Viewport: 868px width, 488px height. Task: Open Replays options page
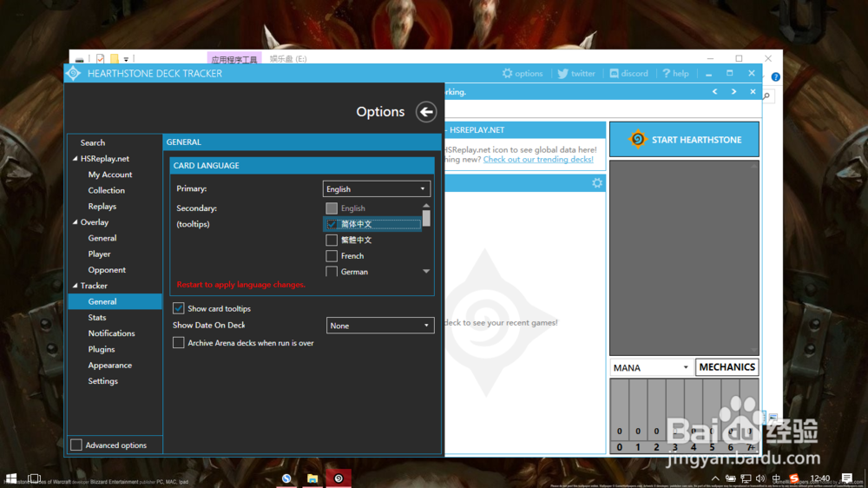click(102, 206)
